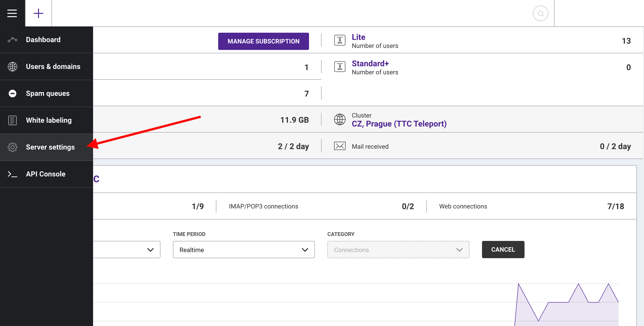The image size is (644, 326).
Task: Select White labeling menu item
Action: tap(47, 120)
